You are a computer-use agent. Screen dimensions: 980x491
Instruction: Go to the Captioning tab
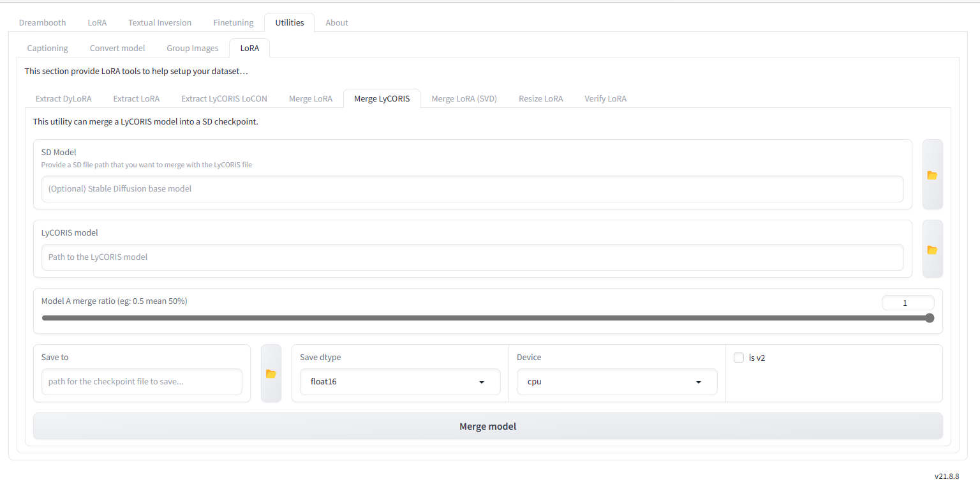pos(47,48)
